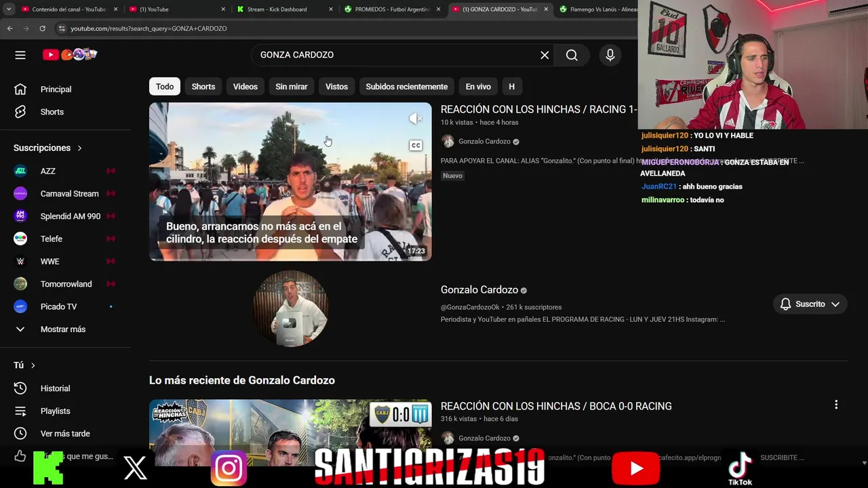
Task: Select the Todo filter chip
Action: (165, 87)
